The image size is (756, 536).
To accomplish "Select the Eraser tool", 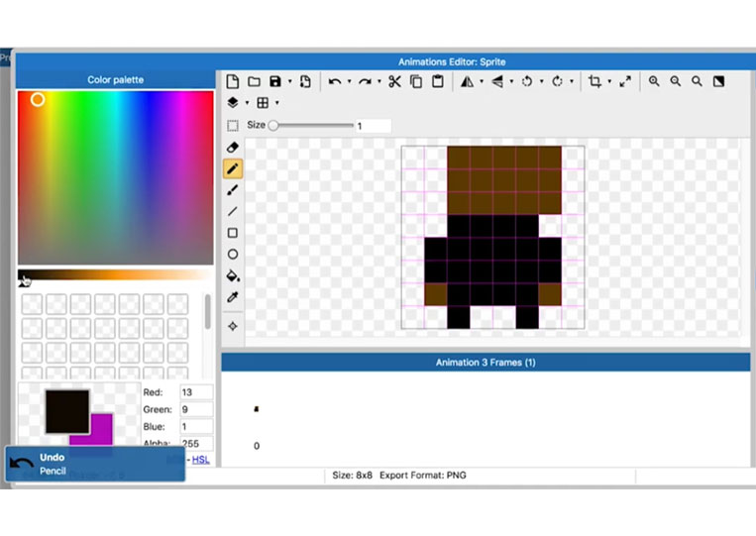I will click(x=233, y=148).
